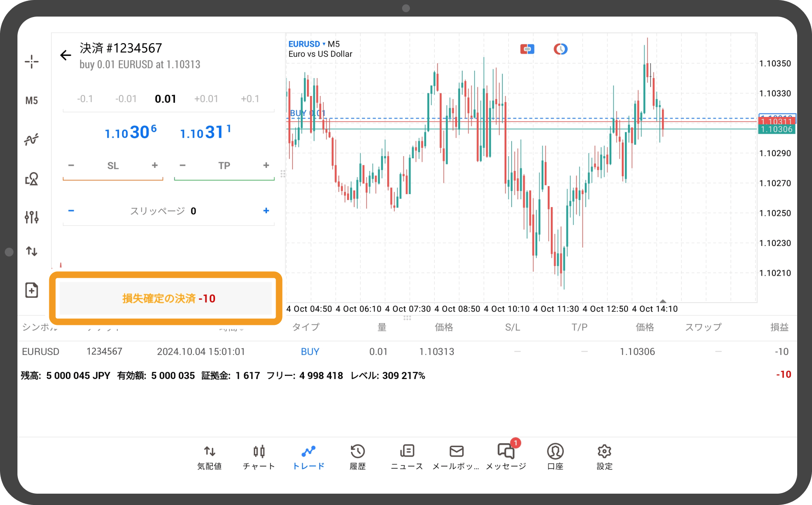Open the メッセージ messages tab

click(x=506, y=457)
